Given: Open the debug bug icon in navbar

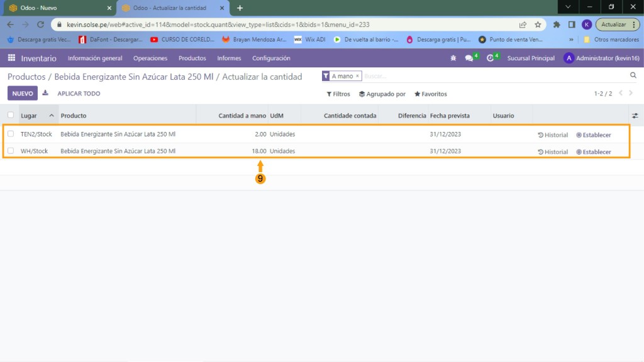Looking at the screenshot, I should [453, 58].
